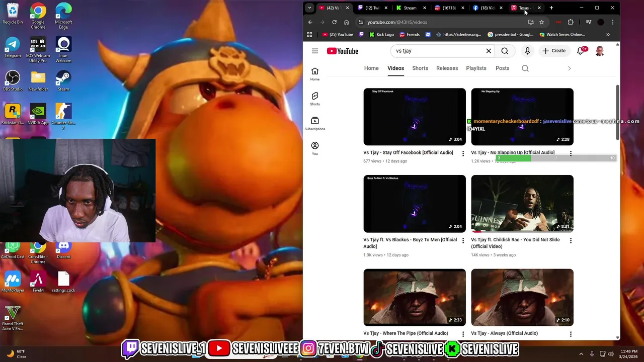The height and width of the screenshot is (362, 644).
Task: Open Kick Logo bookmark
Action: pos(381,35)
